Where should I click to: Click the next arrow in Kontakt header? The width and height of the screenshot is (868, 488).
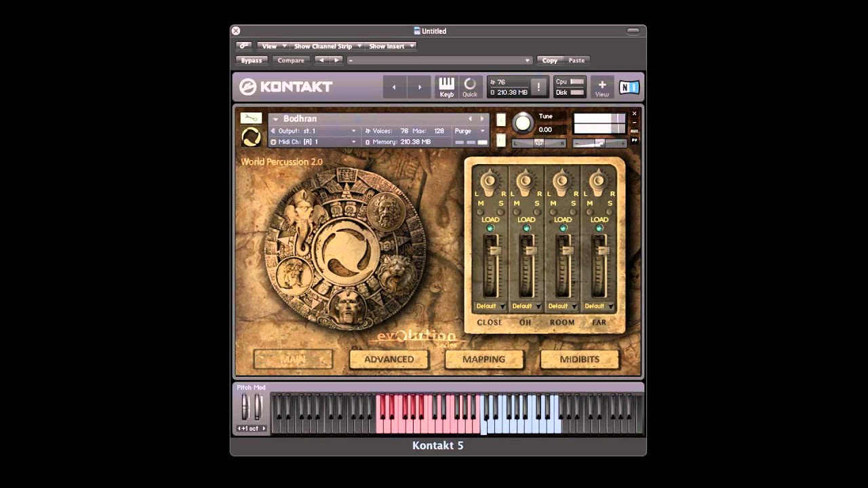pos(419,87)
